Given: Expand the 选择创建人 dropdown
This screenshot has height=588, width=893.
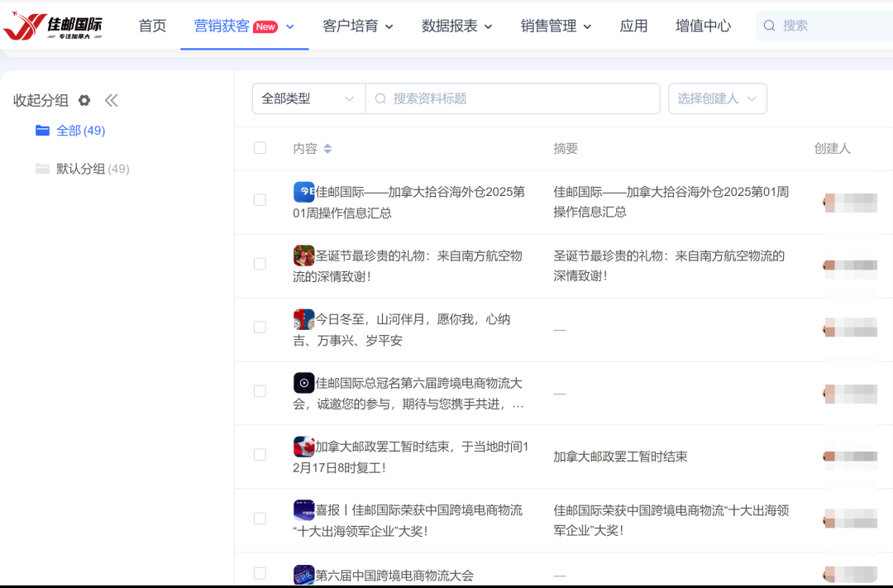Looking at the screenshot, I should (x=717, y=98).
